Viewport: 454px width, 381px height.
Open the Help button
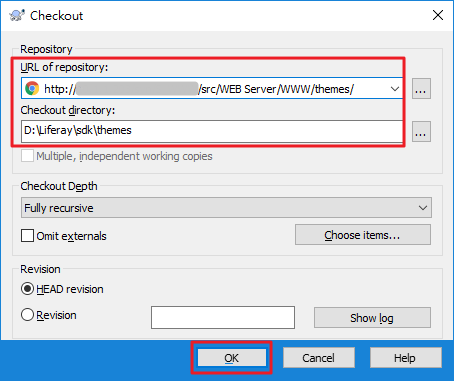pos(405,358)
